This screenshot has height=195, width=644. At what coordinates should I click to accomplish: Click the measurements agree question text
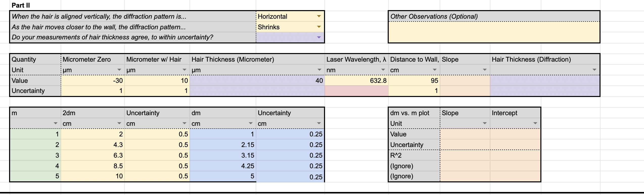112,37
